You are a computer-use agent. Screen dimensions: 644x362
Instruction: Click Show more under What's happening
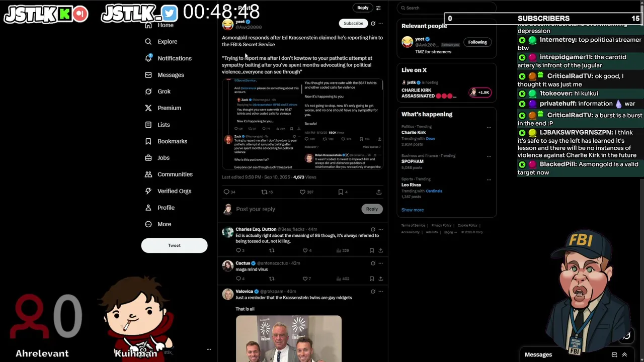[413, 210]
